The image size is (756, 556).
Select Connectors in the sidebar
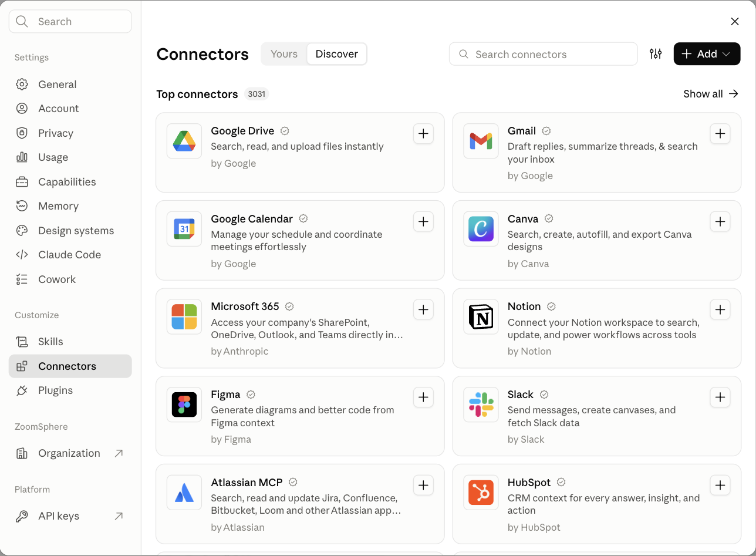pyautogui.click(x=70, y=366)
